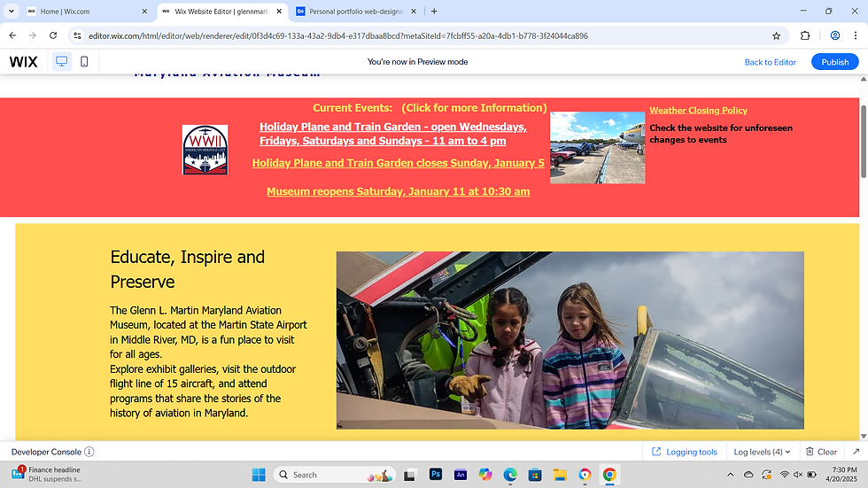
Task: Click the girls at cockpit photo
Action: click(x=570, y=340)
